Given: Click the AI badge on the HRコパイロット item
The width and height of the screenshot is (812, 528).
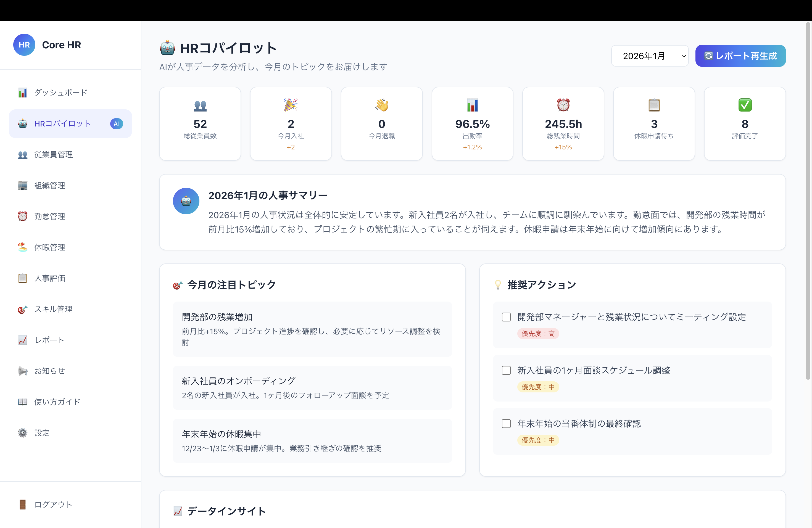Looking at the screenshot, I should 116,124.
